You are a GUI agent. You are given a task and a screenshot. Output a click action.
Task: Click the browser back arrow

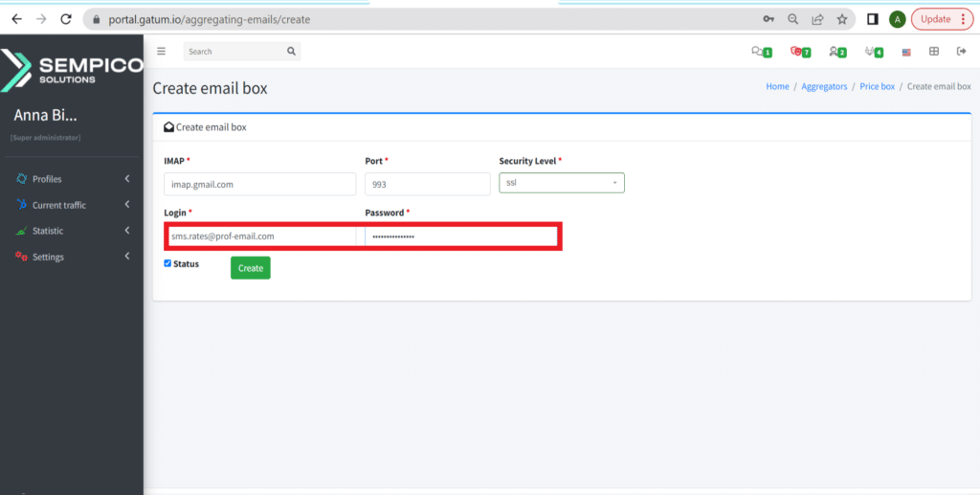coord(17,19)
